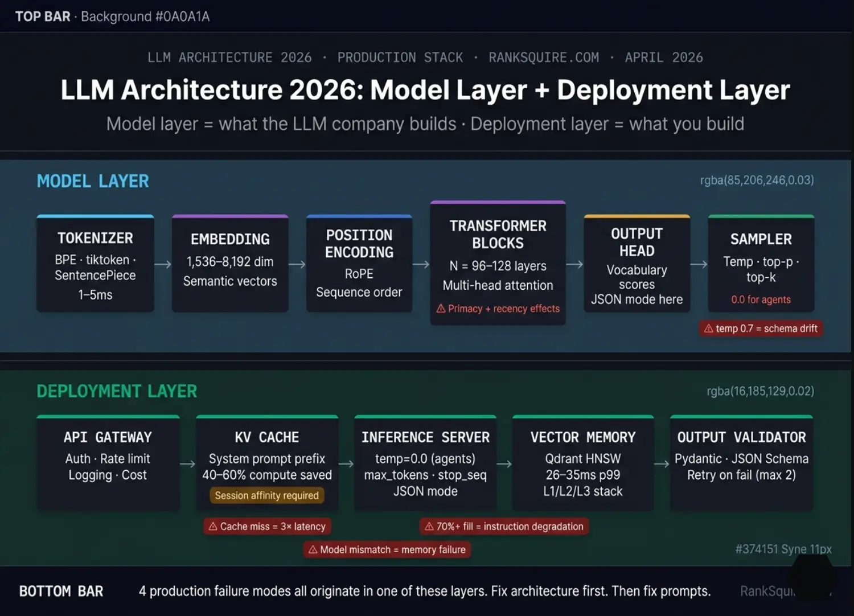The width and height of the screenshot is (854, 616).
Task: Click the rgba(85,206,246,0.03) color label
Action: click(757, 180)
